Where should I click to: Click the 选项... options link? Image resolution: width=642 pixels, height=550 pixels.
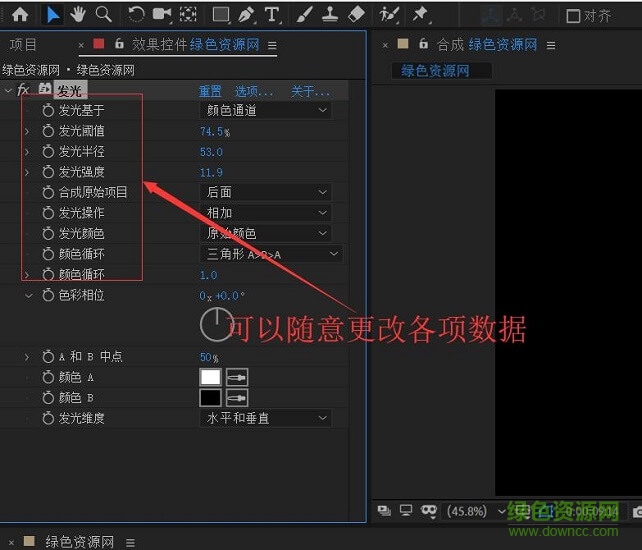point(253,91)
